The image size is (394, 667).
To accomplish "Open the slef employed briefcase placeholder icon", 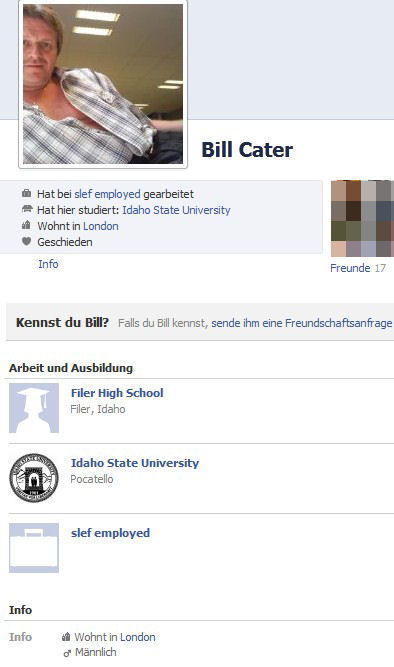I will coord(34,548).
